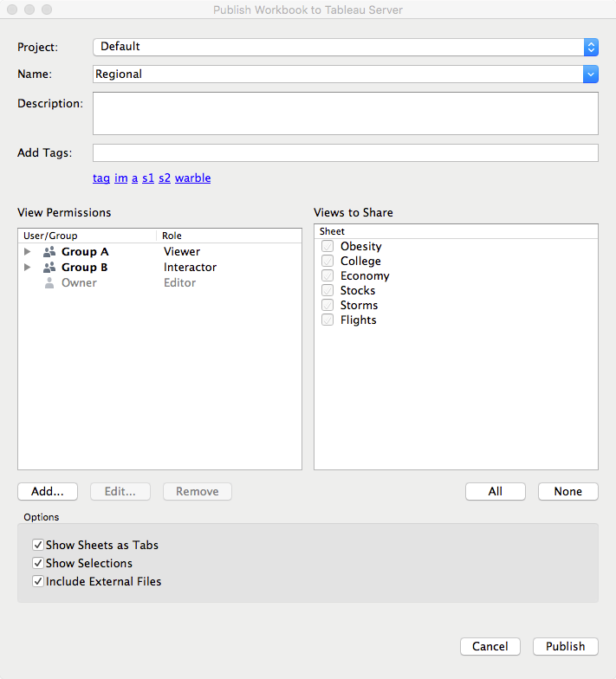Click the Add Tags input field
This screenshot has width=616, height=679.
(x=346, y=153)
